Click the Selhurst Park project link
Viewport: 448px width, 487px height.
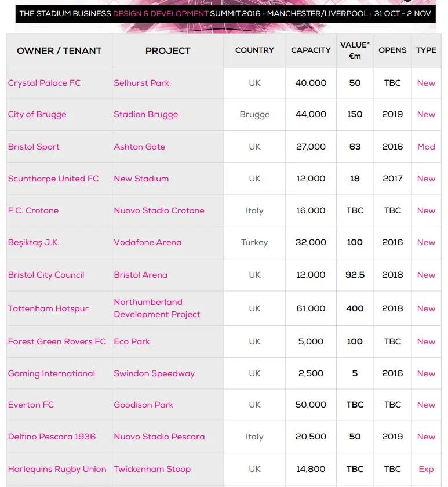pyautogui.click(x=141, y=83)
